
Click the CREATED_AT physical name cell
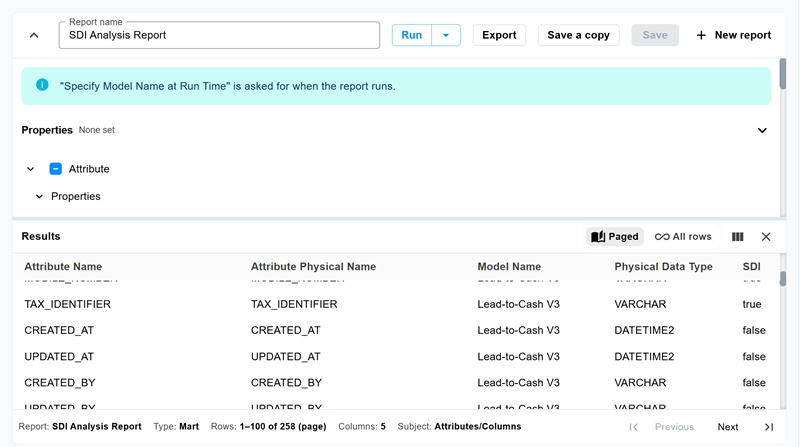coord(286,330)
